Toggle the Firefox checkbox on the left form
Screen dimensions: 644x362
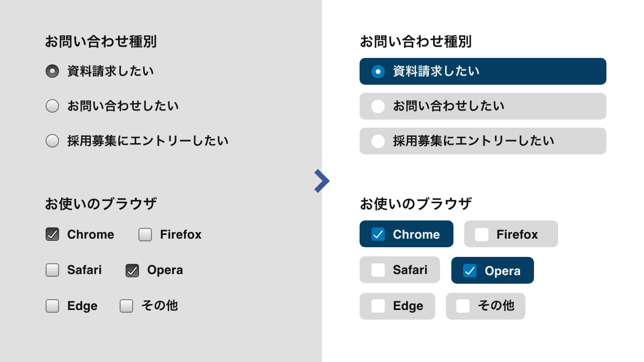point(145,234)
